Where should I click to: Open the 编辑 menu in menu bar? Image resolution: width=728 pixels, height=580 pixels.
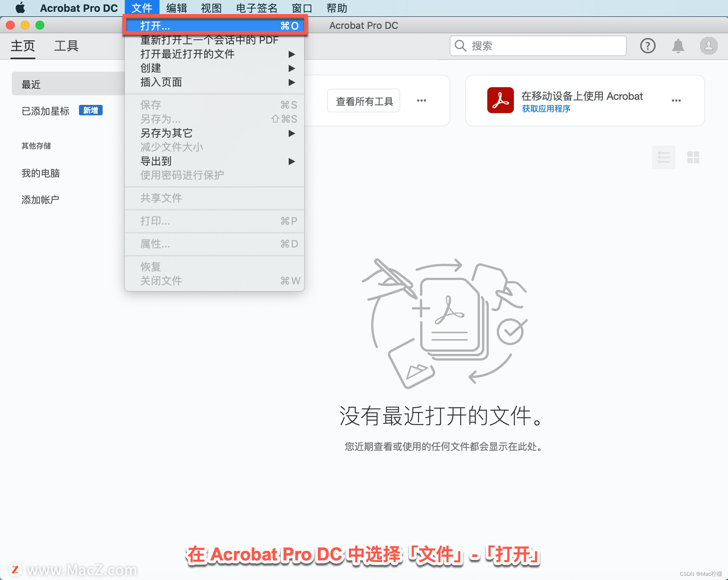pyautogui.click(x=176, y=8)
